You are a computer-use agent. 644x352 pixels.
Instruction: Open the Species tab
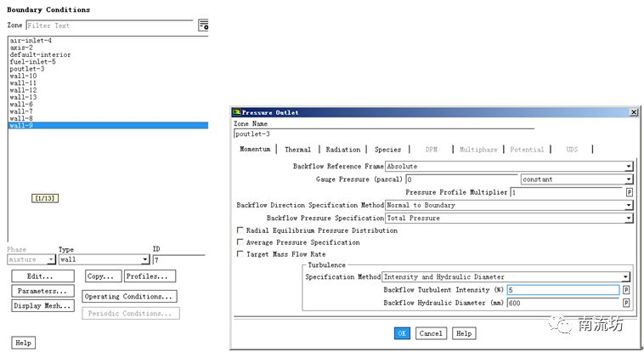click(387, 150)
